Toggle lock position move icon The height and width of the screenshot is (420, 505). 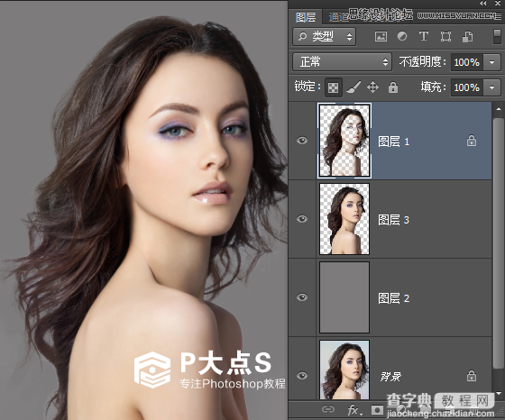click(x=372, y=87)
